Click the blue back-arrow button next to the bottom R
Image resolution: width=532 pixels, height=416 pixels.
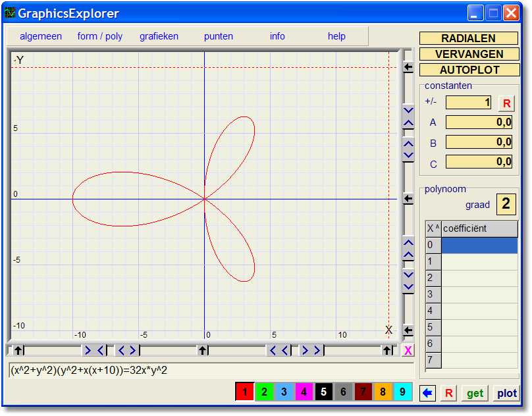click(x=427, y=393)
